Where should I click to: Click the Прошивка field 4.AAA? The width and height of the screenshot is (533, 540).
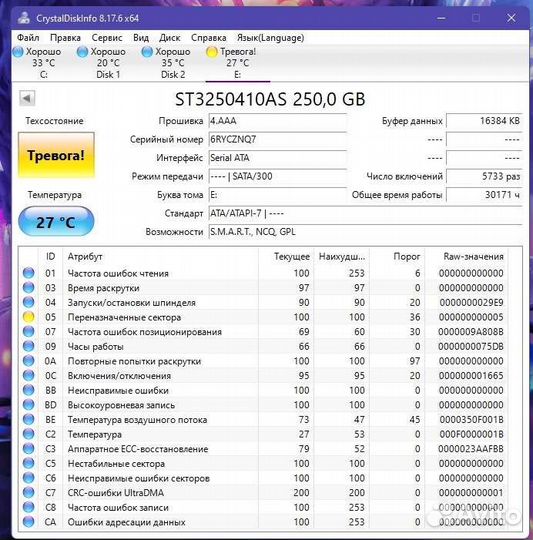coord(278,121)
